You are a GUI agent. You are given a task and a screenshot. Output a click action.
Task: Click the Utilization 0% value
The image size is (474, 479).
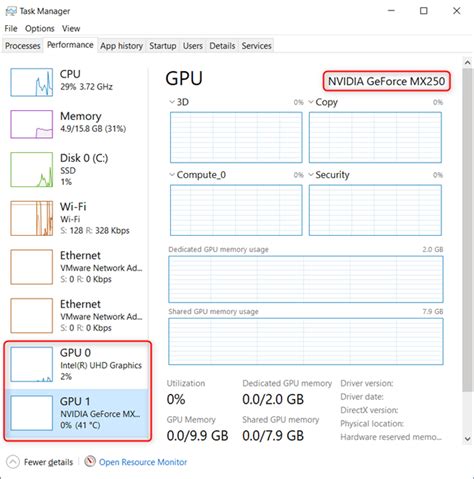[x=176, y=399]
